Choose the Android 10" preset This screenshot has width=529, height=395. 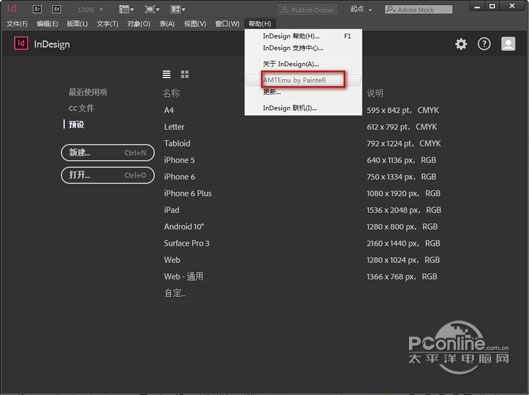tap(184, 227)
